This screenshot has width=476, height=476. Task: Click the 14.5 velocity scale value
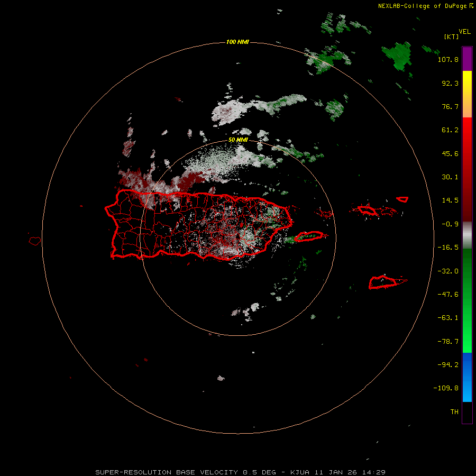click(450, 200)
